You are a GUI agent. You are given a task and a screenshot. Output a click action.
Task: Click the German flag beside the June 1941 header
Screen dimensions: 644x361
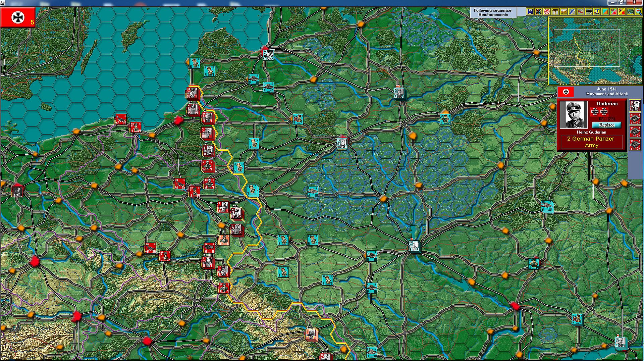coord(566,92)
